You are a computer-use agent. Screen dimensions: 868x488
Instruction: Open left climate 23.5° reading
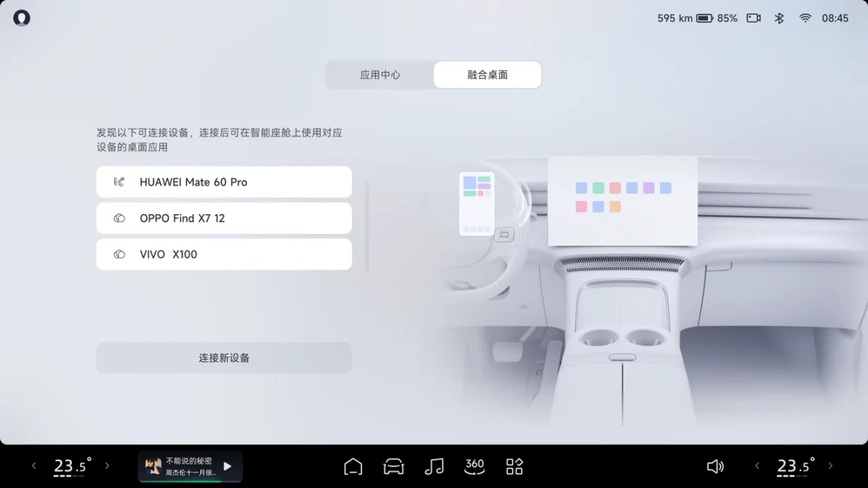click(x=72, y=466)
